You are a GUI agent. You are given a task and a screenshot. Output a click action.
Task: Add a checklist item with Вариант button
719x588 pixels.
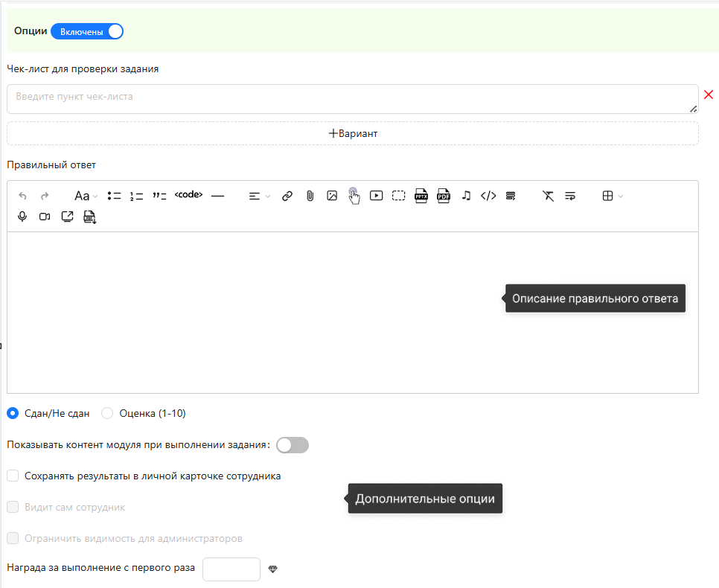[353, 133]
